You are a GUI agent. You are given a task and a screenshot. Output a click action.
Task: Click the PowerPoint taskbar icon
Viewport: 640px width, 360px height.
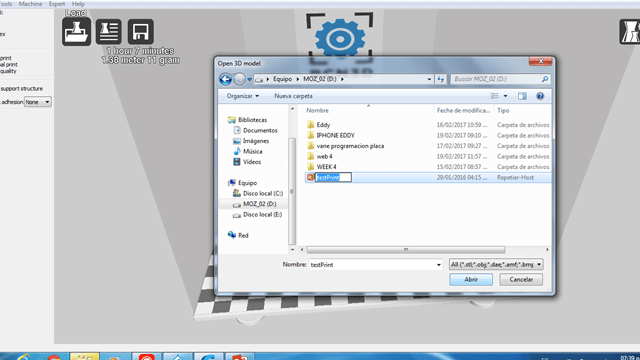click(239, 357)
